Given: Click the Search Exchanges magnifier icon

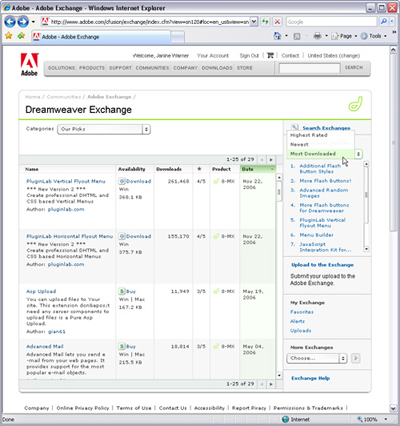Looking at the screenshot, I should 294,127.
